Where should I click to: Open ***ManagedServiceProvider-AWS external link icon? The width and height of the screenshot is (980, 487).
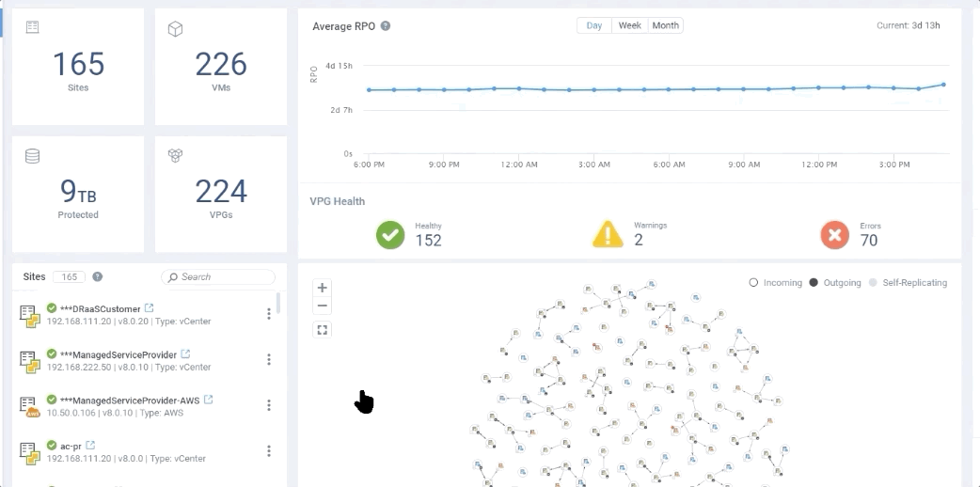point(208,400)
